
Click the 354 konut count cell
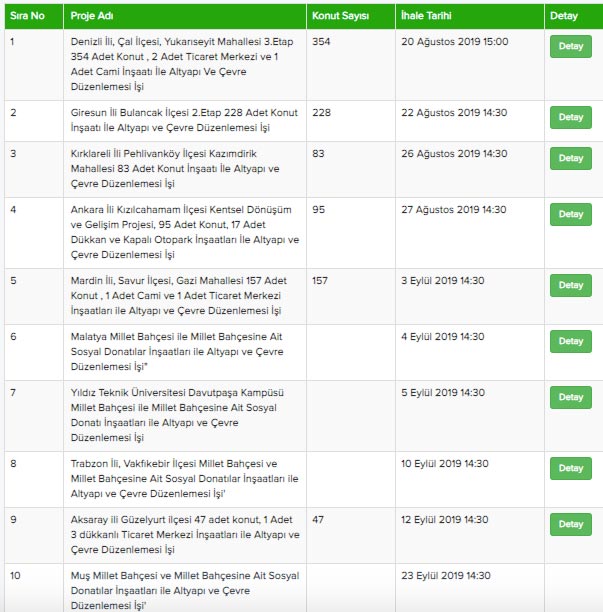pyautogui.click(x=321, y=42)
